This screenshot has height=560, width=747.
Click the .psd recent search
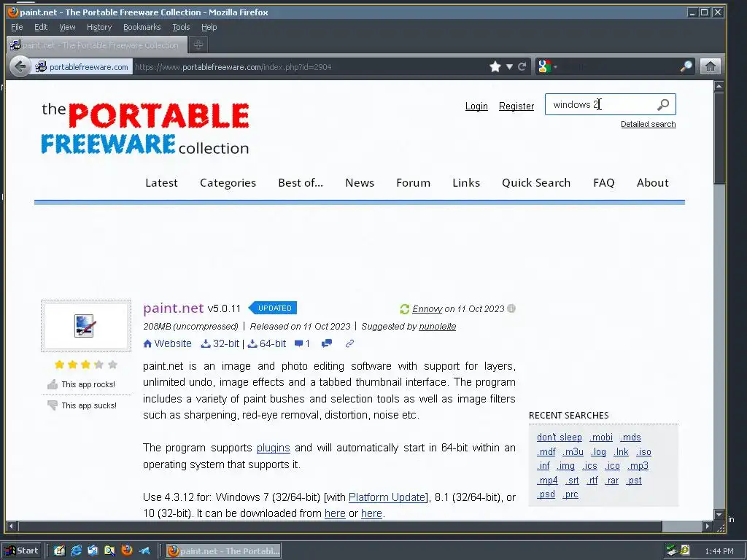(546, 494)
